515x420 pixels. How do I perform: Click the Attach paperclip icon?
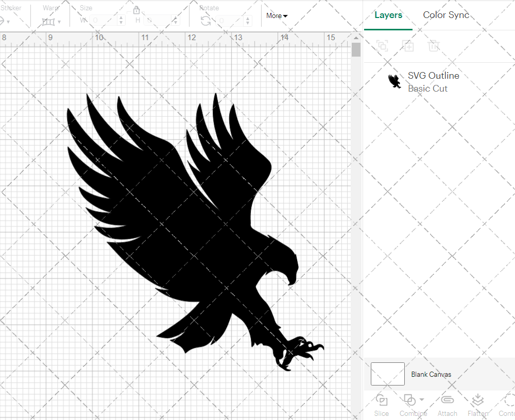pos(447,400)
